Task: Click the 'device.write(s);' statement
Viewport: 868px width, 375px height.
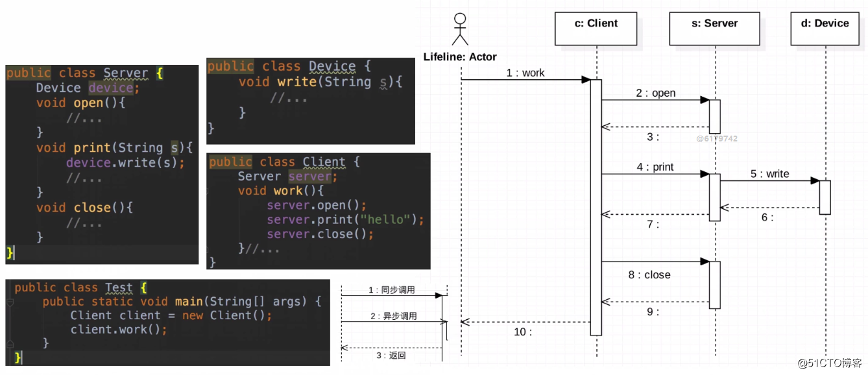Action: (x=125, y=162)
